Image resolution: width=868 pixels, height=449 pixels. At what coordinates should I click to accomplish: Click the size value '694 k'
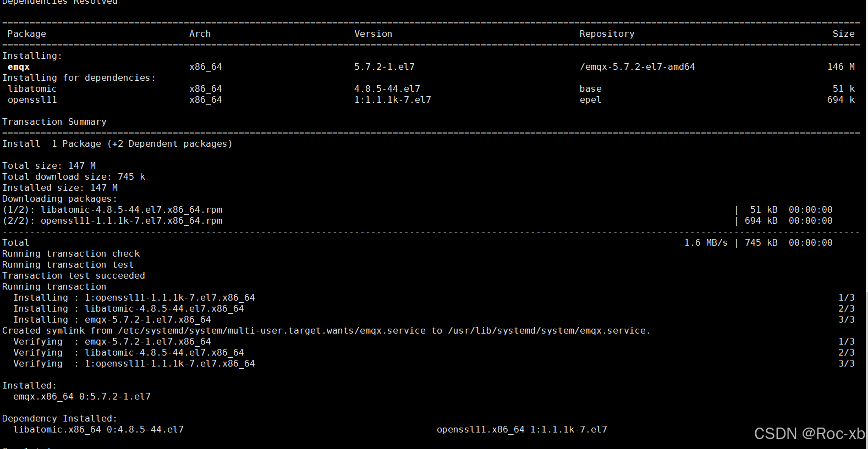pos(841,100)
